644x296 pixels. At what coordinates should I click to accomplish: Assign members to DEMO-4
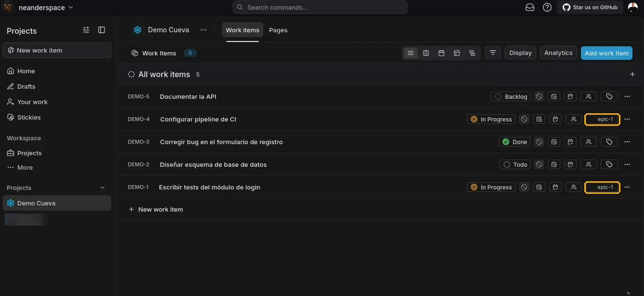[574, 119]
